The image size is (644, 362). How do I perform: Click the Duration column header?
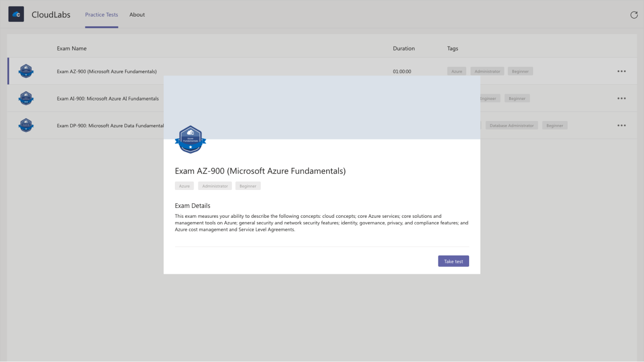[404, 49]
